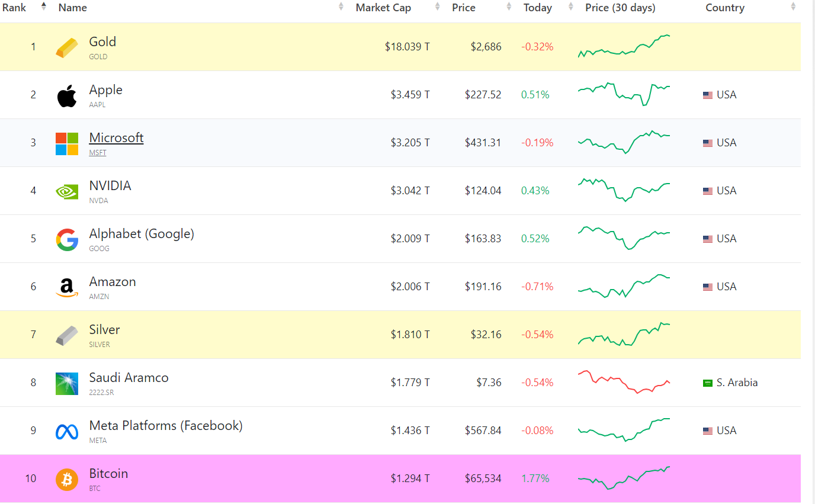Image resolution: width=815 pixels, height=504 pixels.
Task: Click Gold's -0.32% daily change
Action: tap(537, 47)
